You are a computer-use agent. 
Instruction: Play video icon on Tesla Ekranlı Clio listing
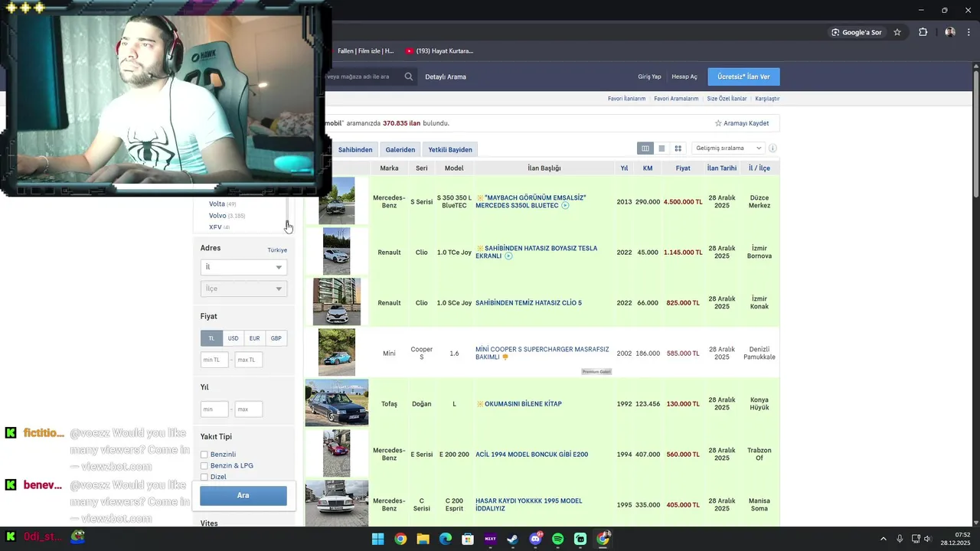point(508,256)
